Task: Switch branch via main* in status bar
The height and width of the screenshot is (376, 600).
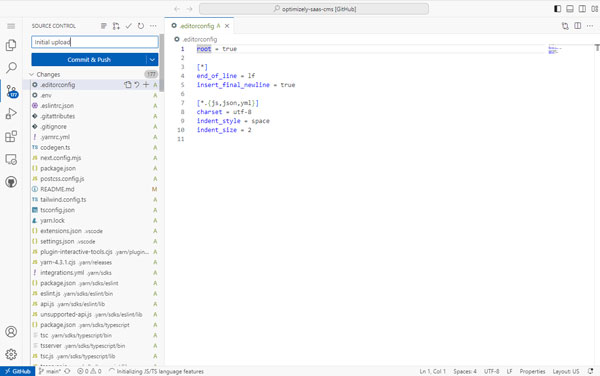Action: coord(50,371)
